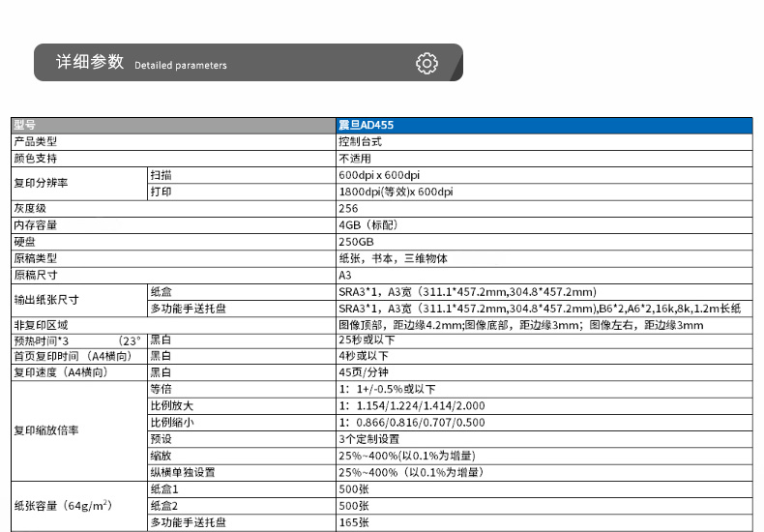Click the 3个定制设置 preset value
Image resolution: width=764 pixels, height=532 pixels.
pyautogui.click(x=370, y=438)
